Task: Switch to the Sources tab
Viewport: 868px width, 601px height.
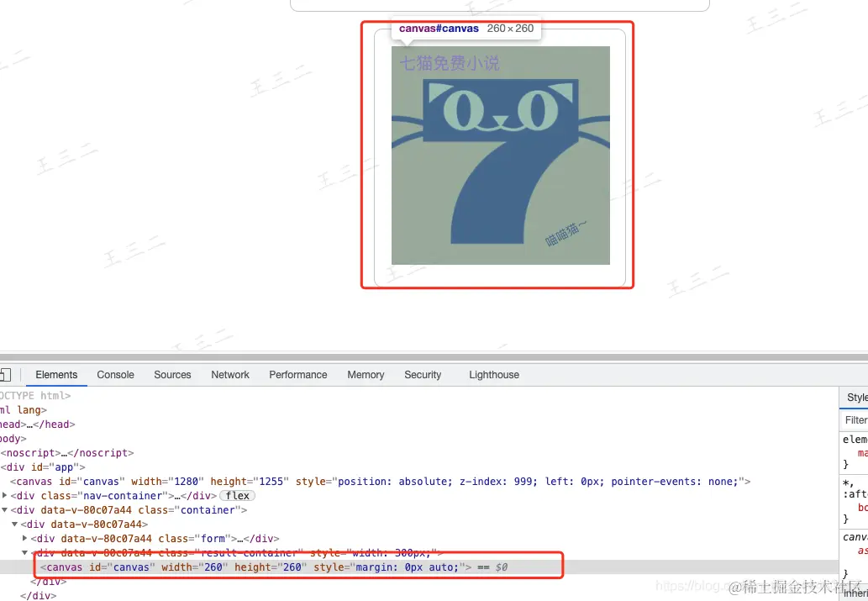Action: point(172,375)
